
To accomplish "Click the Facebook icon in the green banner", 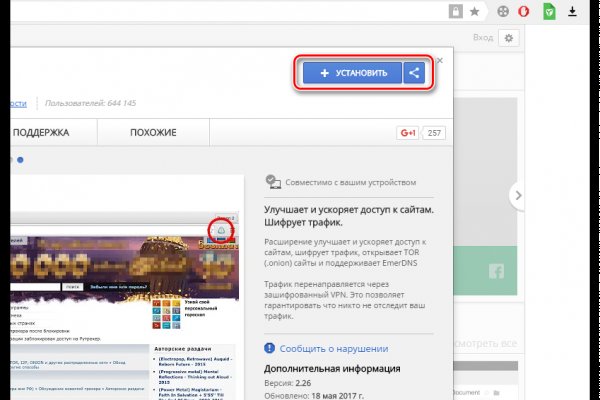I will point(495,271).
